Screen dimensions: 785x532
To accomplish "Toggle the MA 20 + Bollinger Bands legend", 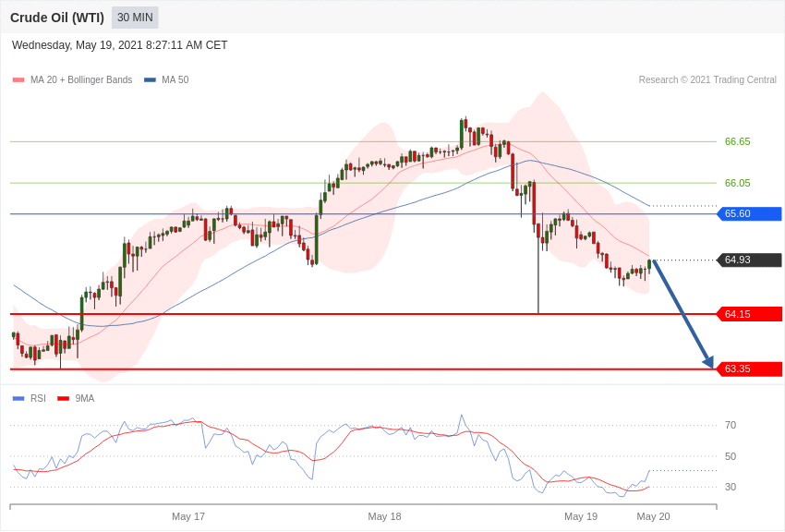I will coord(73,79).
